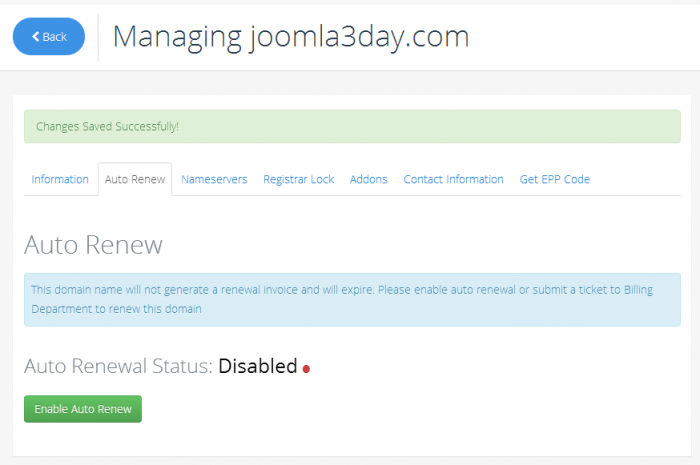Click the red Disabled status dot
The image size is (700, 465).
[306, 369]
